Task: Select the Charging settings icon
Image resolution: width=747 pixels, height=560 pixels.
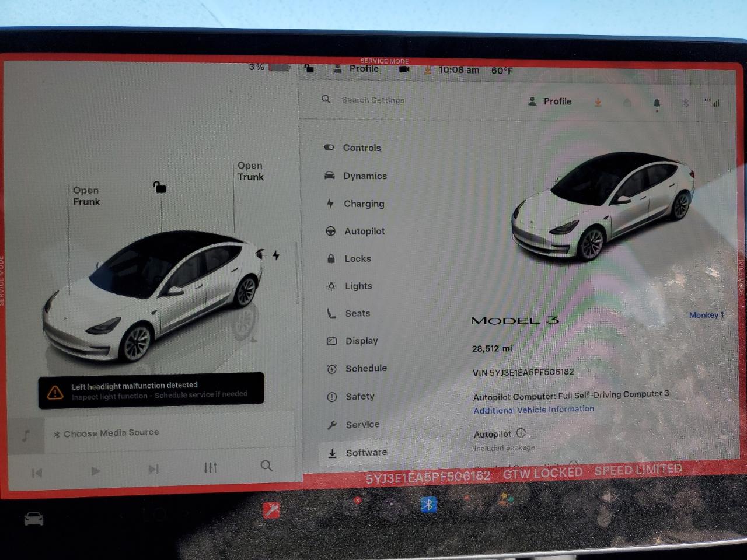Action: pos(331,204)
